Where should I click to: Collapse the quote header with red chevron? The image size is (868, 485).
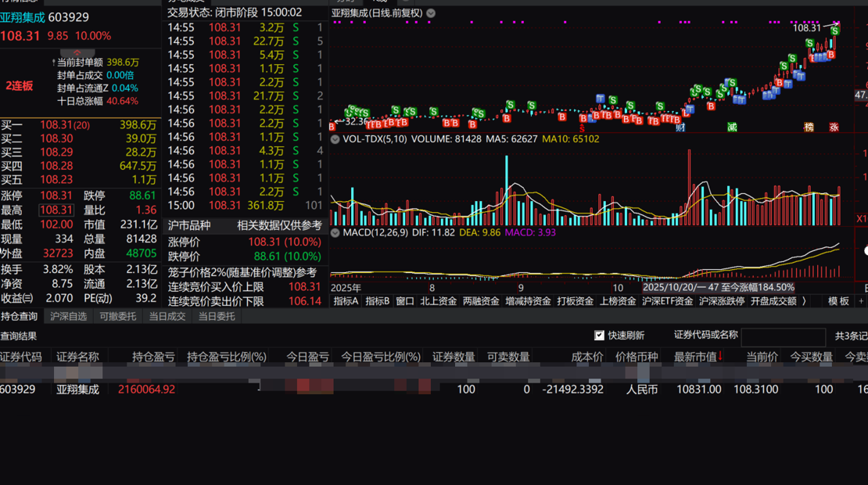click(77, 52)
